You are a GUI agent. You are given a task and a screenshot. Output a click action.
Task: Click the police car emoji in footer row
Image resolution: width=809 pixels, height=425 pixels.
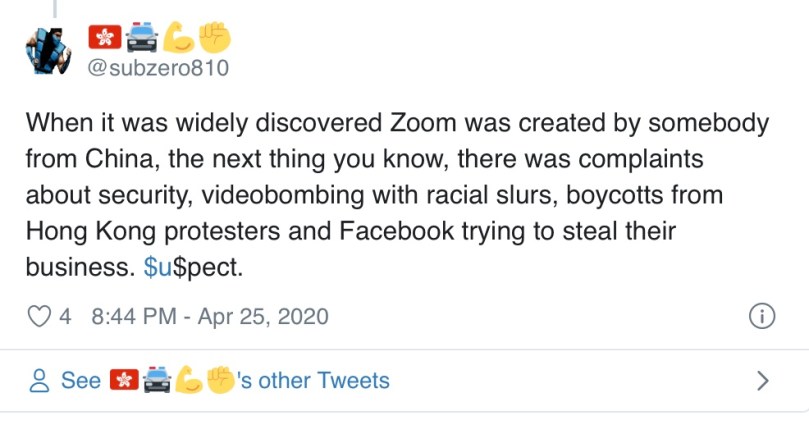tap(156, 381)
